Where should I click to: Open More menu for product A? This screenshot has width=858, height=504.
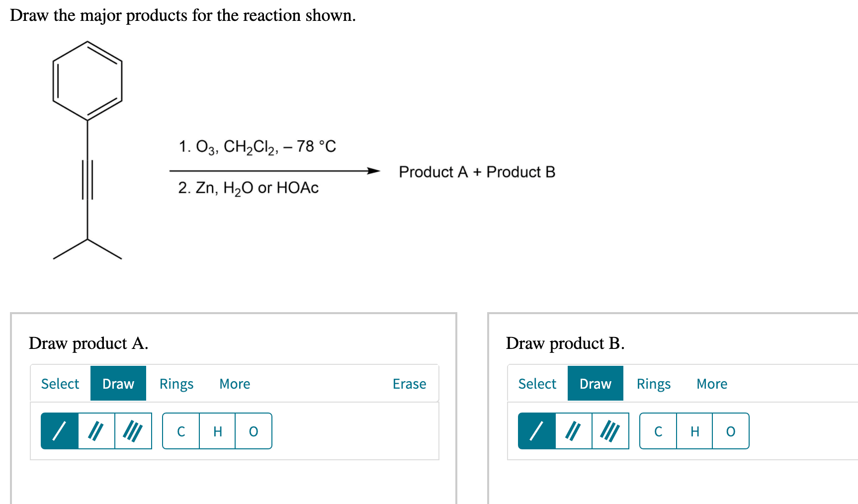(x=235, y=384)
